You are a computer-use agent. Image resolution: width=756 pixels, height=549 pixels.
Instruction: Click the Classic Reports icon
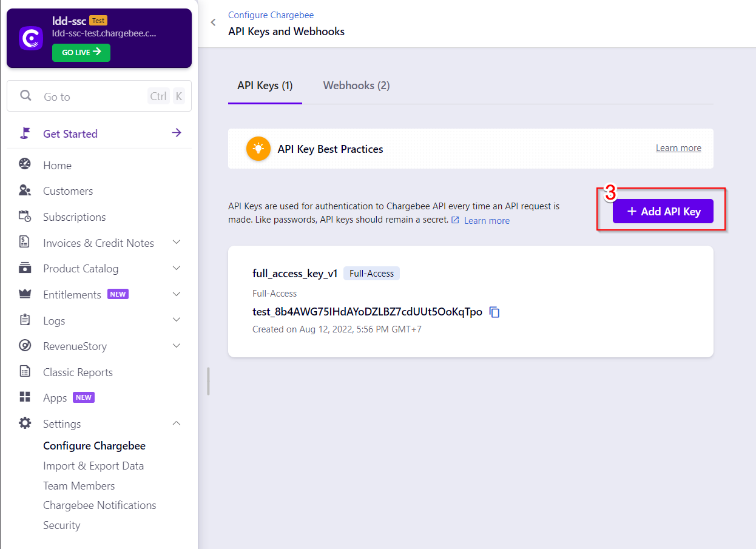pos(25,371)
